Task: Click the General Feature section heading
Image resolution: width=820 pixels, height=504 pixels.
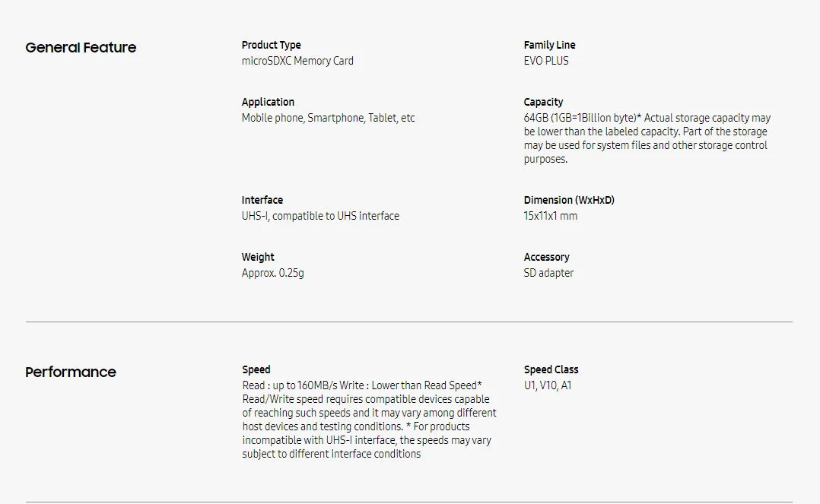Action: (81, 48)
